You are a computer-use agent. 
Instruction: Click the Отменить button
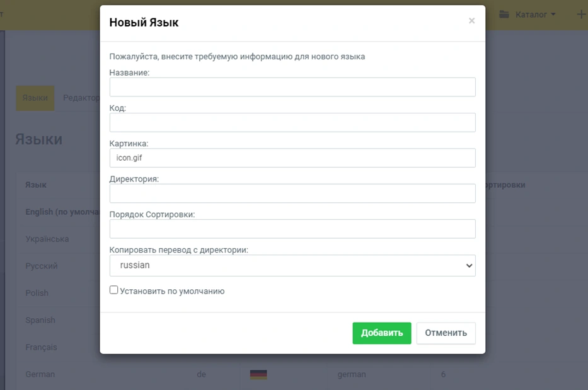[446, 333]
